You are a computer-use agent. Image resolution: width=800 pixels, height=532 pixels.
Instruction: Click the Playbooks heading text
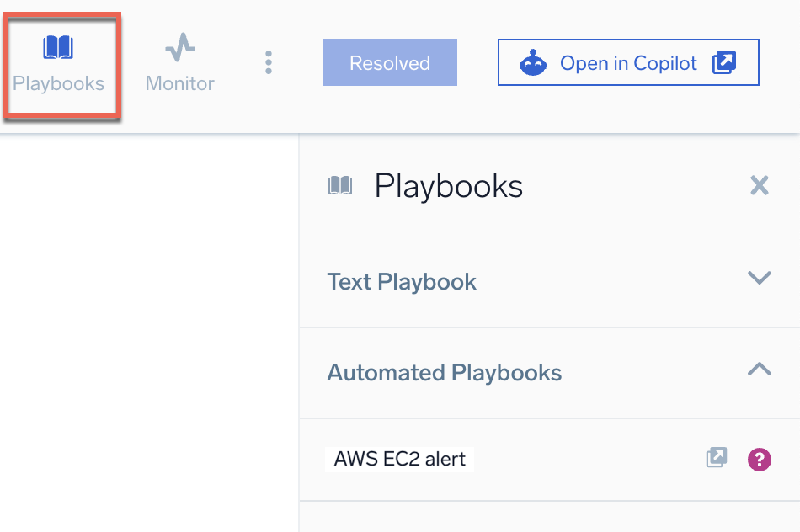[449, 185]
